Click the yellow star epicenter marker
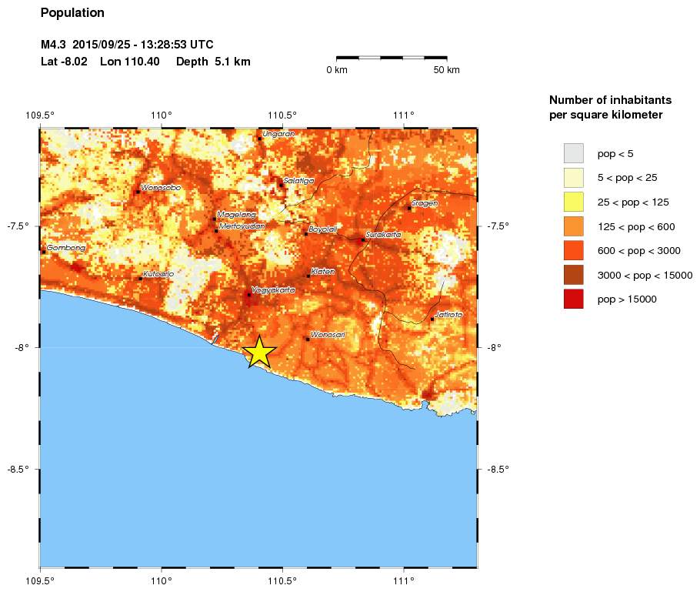 click(x=259, y=353)
